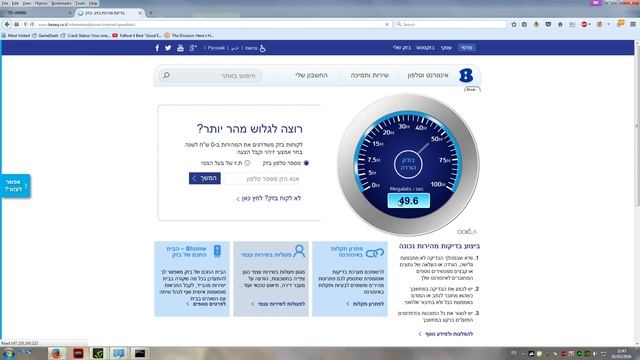Open the File menu
This screenshot has height=360, width=640.
point(5,3)
